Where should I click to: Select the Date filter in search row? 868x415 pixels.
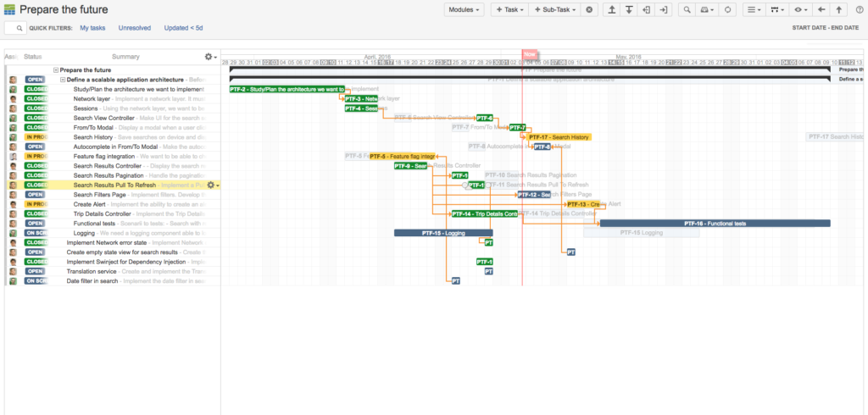[x=113, y=281]
